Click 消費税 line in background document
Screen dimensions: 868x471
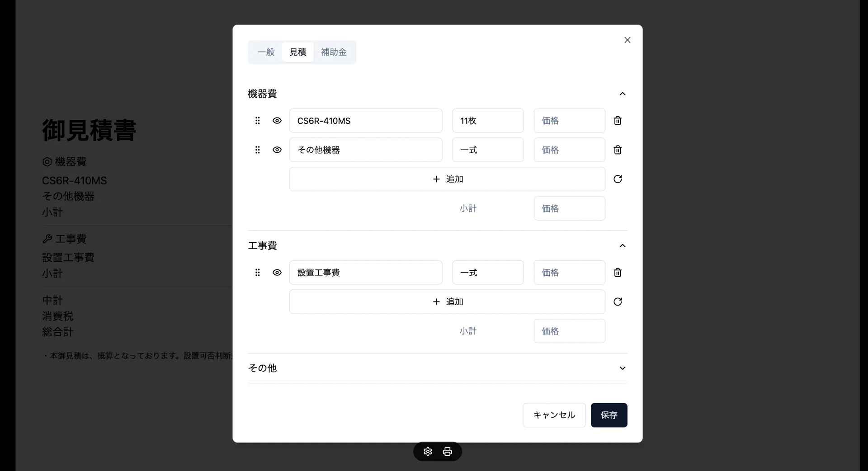pyautogui.click(x=58, y=316)
